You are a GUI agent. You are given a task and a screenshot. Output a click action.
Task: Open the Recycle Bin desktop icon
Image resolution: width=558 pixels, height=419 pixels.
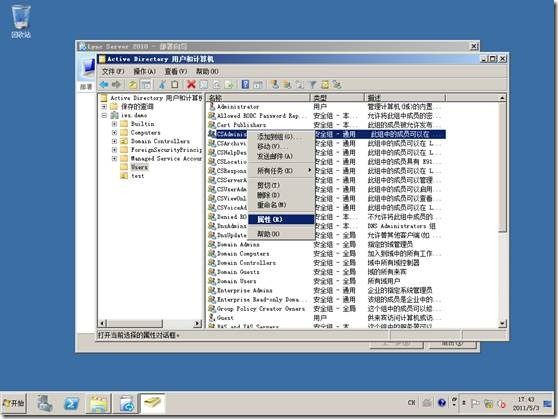click(21, 21)
